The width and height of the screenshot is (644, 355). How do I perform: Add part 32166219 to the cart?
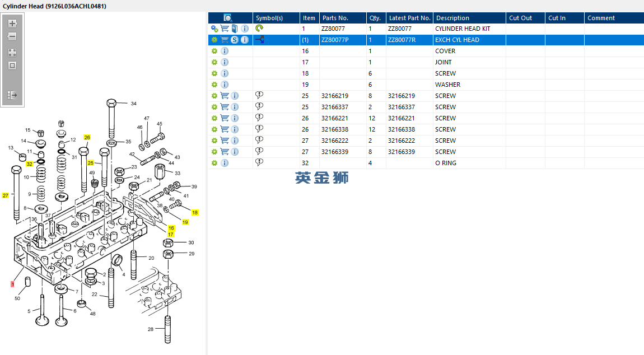(225, 96)
